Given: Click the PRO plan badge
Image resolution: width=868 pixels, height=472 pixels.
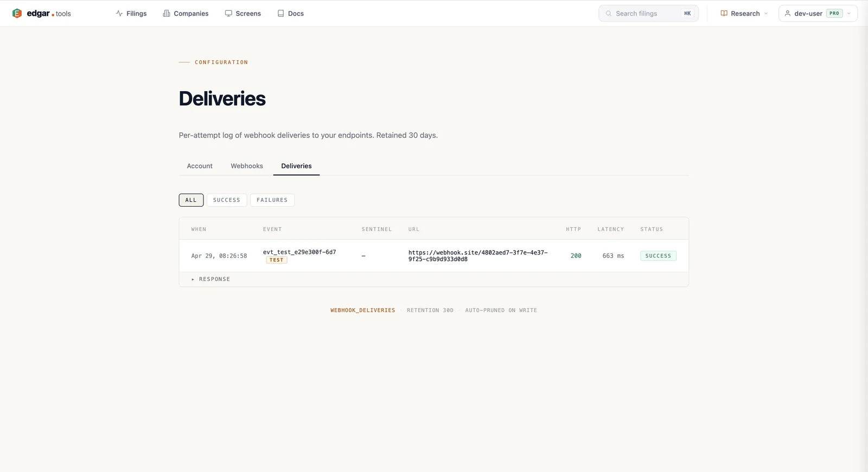Looking at the screenshot, I should click(834, 14).
